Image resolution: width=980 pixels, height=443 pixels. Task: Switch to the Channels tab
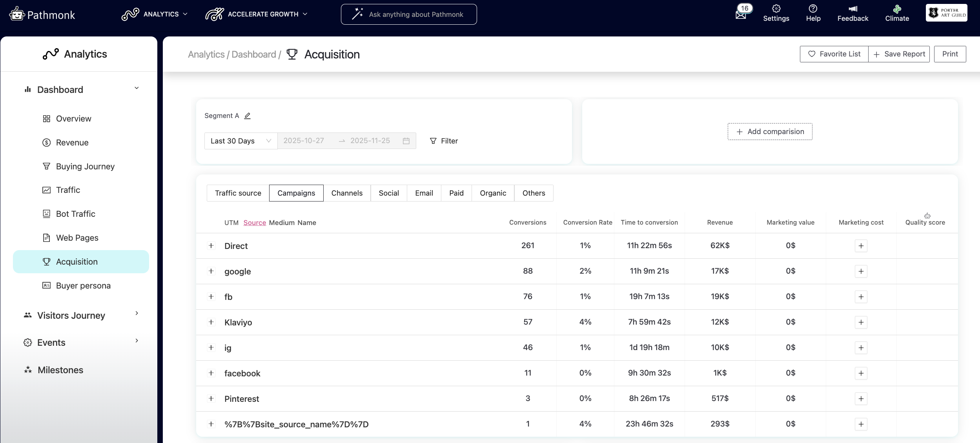click(x=347, y=193)
